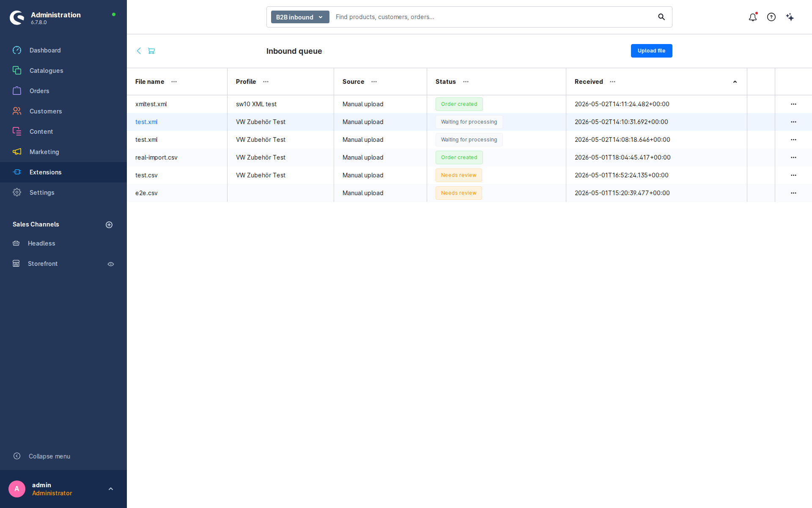812x508 pixels.
Task: Open the notifications bell icon
Action: pos(753,17)
